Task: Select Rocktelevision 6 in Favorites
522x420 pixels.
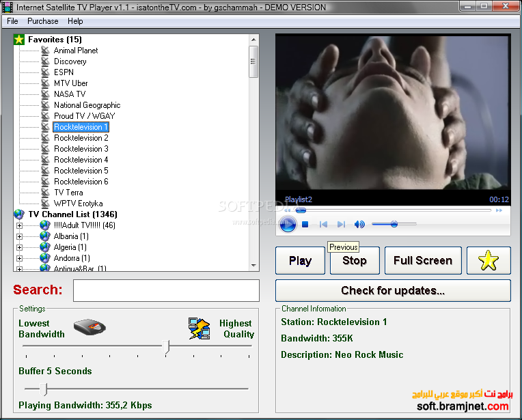Action: 81,182
